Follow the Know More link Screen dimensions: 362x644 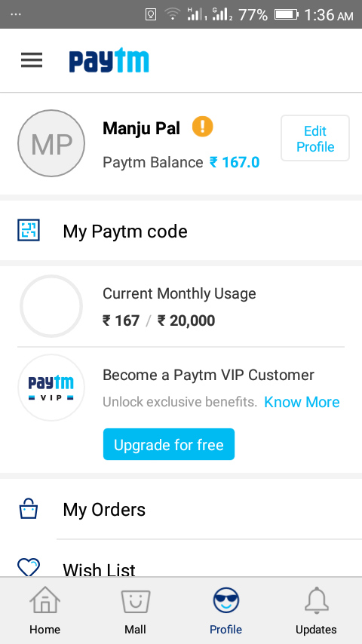coord(302,402)
